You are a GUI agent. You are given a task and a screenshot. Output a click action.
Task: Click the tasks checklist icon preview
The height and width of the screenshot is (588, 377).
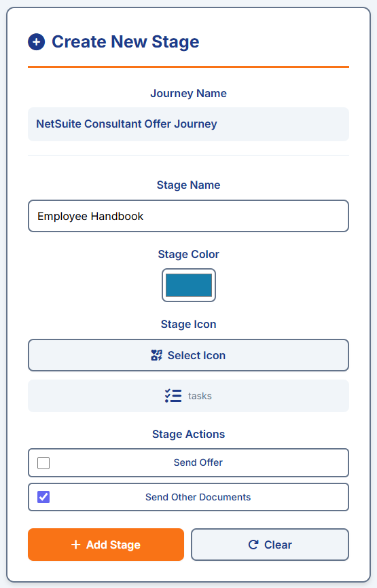pyautogui.click(x=173, y=396)
